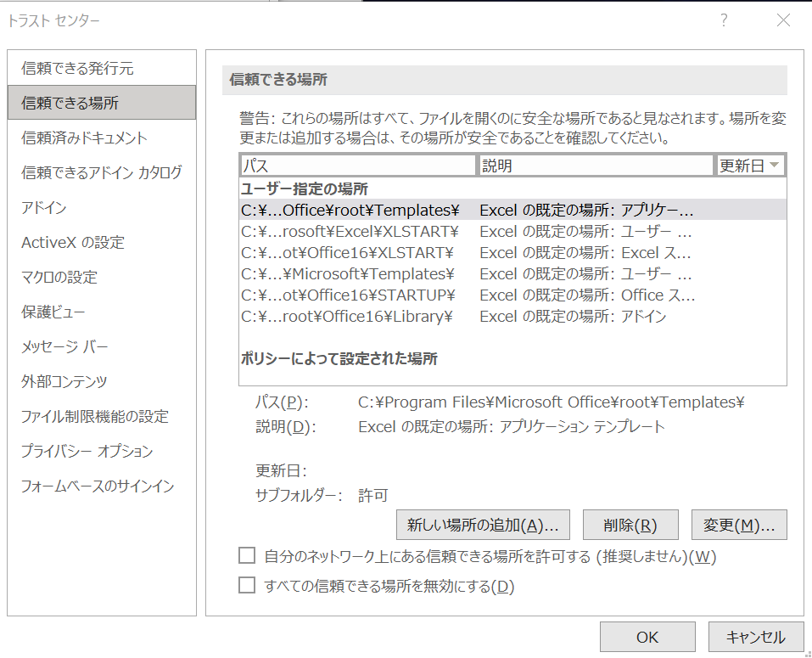812x658 pixels.
Task: Click description ending 'Excel ス...'
Action: (585, 252)
